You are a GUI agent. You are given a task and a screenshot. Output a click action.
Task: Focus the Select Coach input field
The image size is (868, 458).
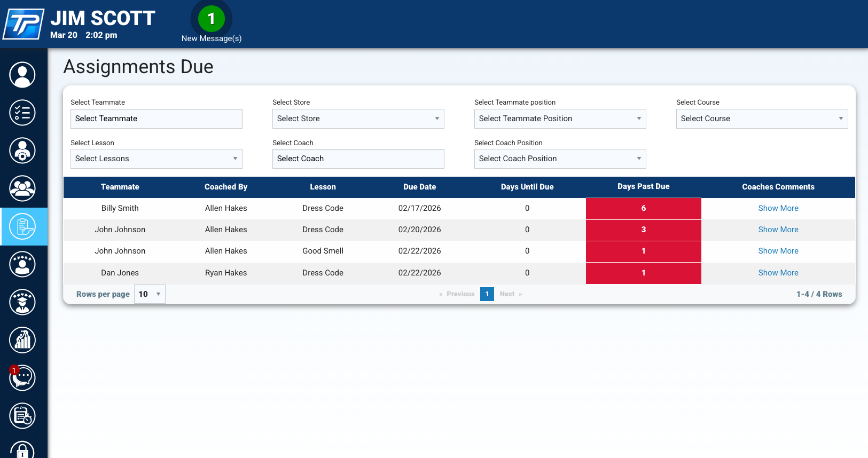click(x=358, y=159)
